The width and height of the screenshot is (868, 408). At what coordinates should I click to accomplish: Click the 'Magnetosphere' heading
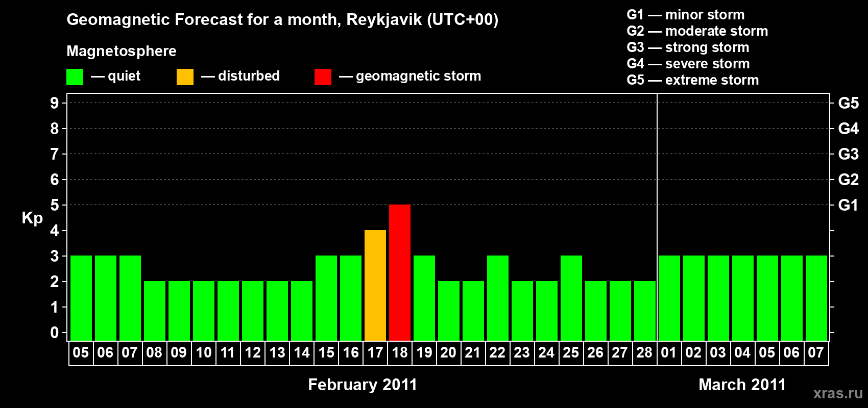pos(122,51)
